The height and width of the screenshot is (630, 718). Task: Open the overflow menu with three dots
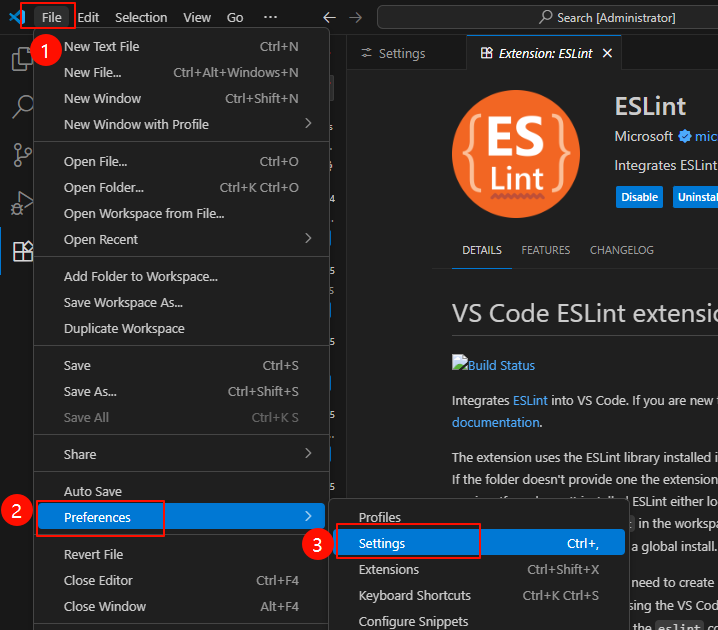[270, 17]
